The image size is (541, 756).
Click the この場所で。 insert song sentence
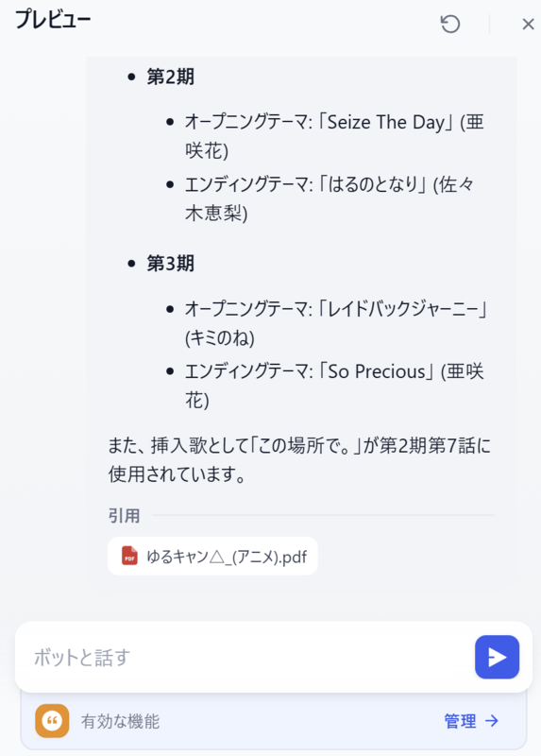(x=299, y=459)
